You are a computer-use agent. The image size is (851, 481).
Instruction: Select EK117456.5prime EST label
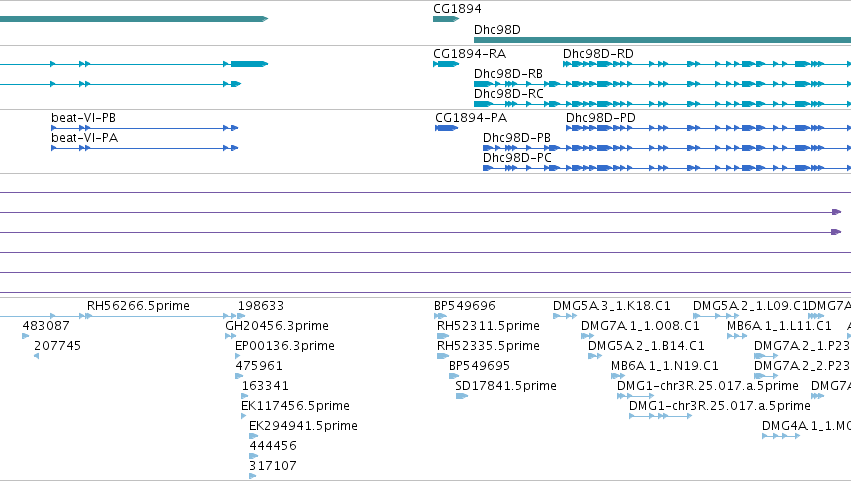pyautogui.click(x=295, y=406)
